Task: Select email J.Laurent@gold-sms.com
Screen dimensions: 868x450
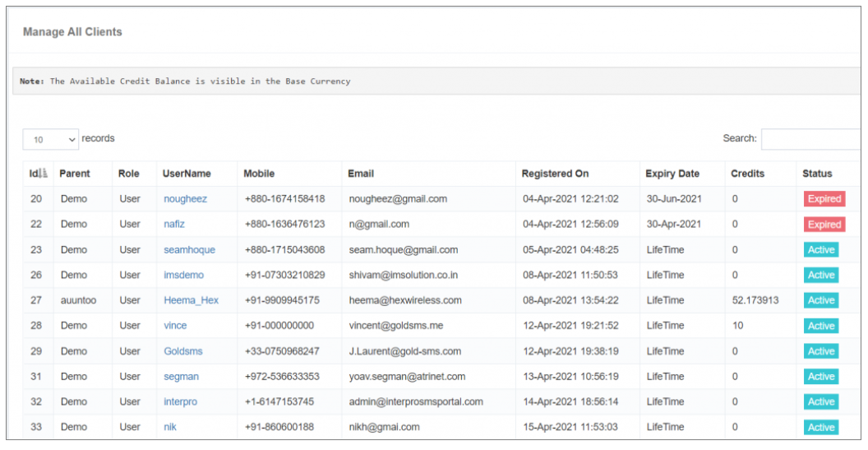Action: tap(405, 351)
